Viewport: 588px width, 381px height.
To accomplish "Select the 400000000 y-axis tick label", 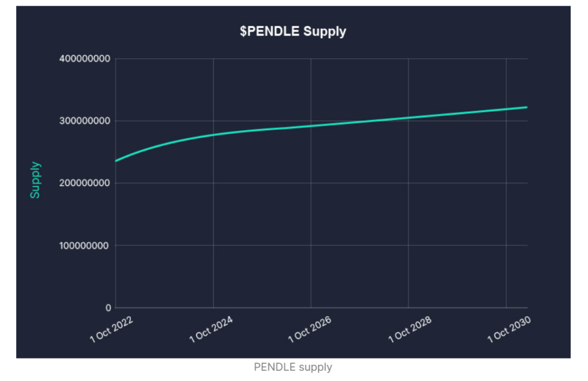I will point(84,59).
